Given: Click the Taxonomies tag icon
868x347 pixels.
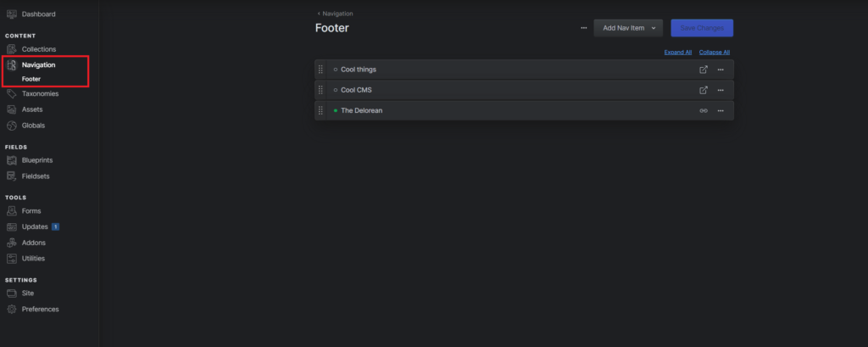Looking at the screenshot, I should pos(12,94).
